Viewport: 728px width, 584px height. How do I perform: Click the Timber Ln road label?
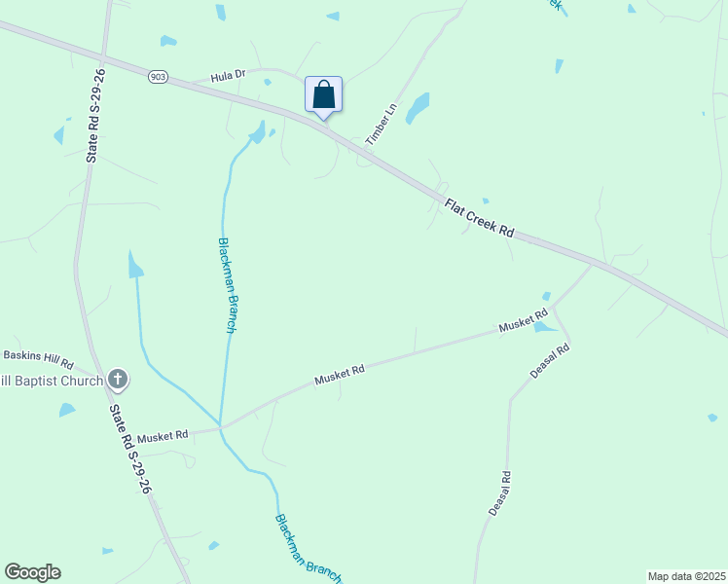[382, 124]
